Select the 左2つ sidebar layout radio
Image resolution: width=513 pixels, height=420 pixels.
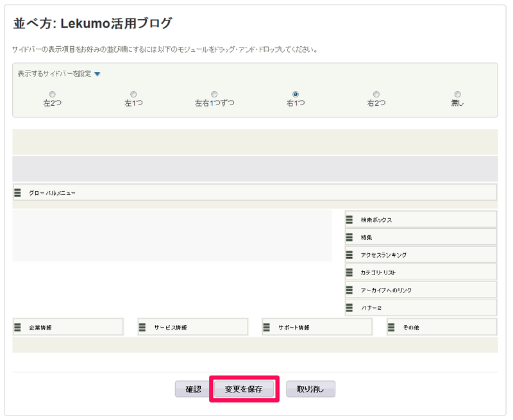pos(53,94)
